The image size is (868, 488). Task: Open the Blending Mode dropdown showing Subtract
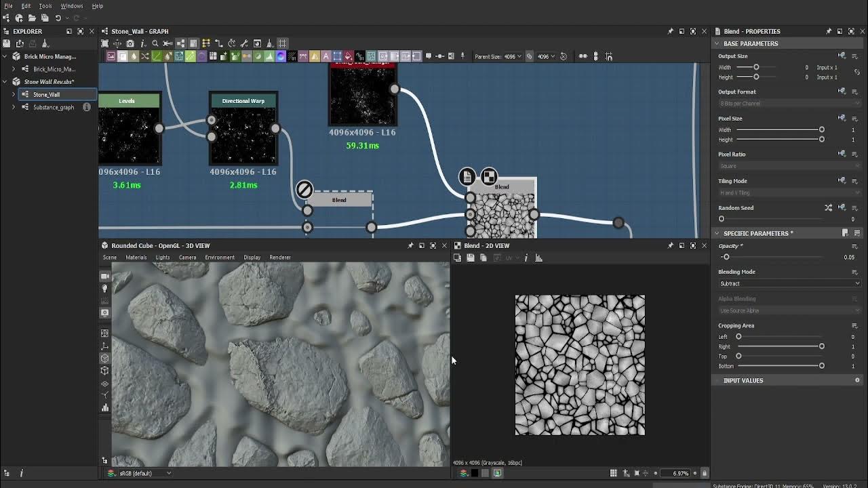coord(789,283)
